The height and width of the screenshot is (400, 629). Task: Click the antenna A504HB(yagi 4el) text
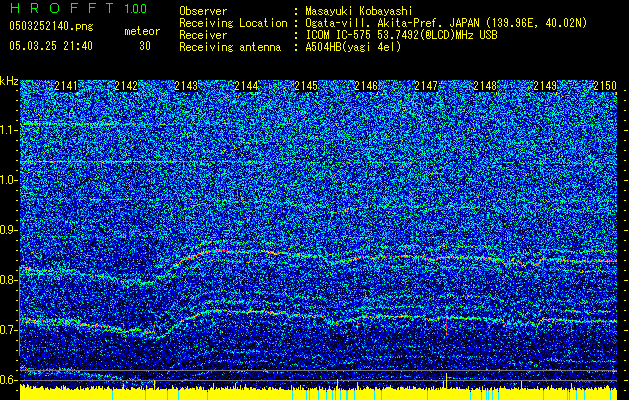[x=353, y=47]
